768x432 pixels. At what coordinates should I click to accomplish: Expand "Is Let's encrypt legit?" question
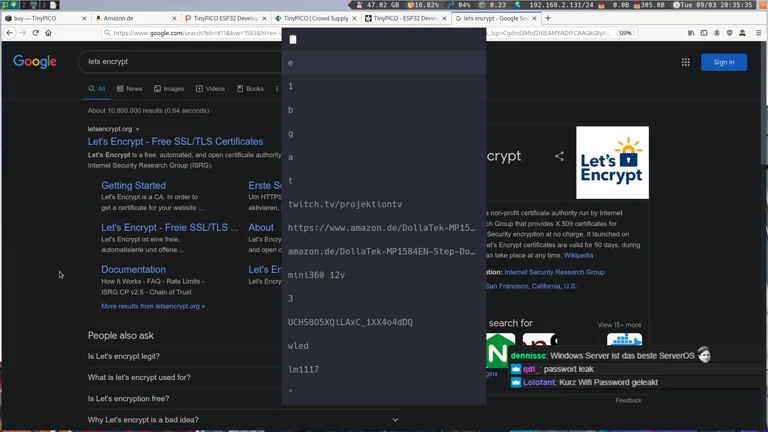coord(124,356)
